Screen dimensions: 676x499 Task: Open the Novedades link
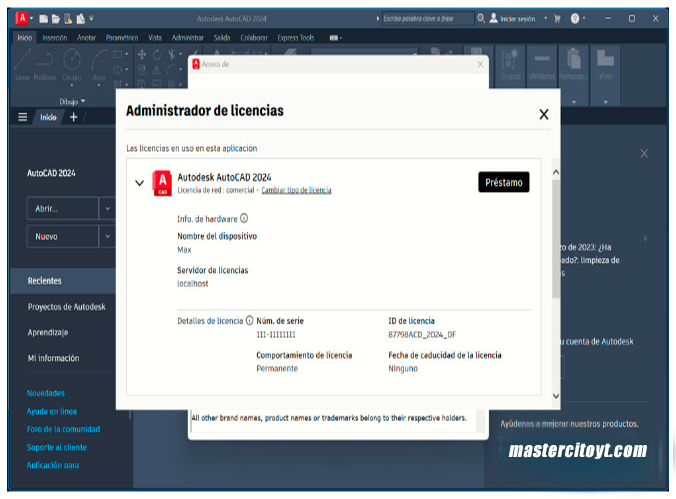click(x=45, y=393)
